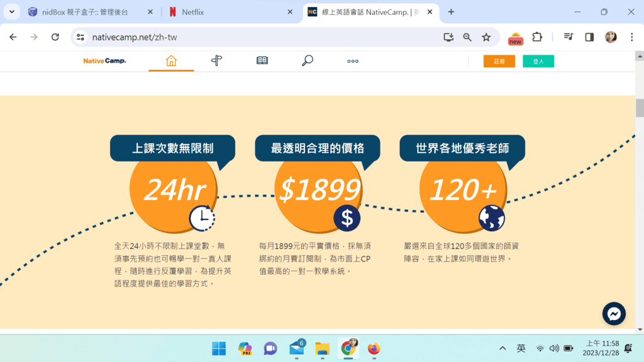Click the green 登入 login button
Screen dimensions: 644x362
(538, 61)
